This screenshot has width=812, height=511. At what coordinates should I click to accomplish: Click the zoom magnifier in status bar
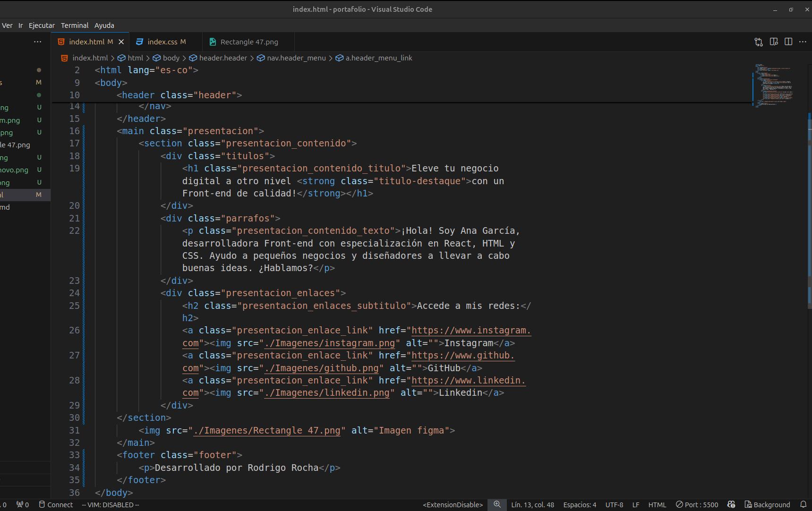[497, 504]
